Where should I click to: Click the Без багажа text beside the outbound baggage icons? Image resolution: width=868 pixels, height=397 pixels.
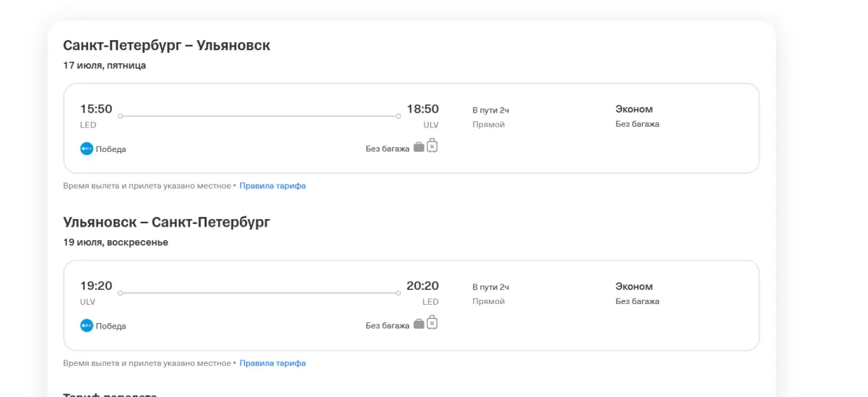tap(387, 149)
